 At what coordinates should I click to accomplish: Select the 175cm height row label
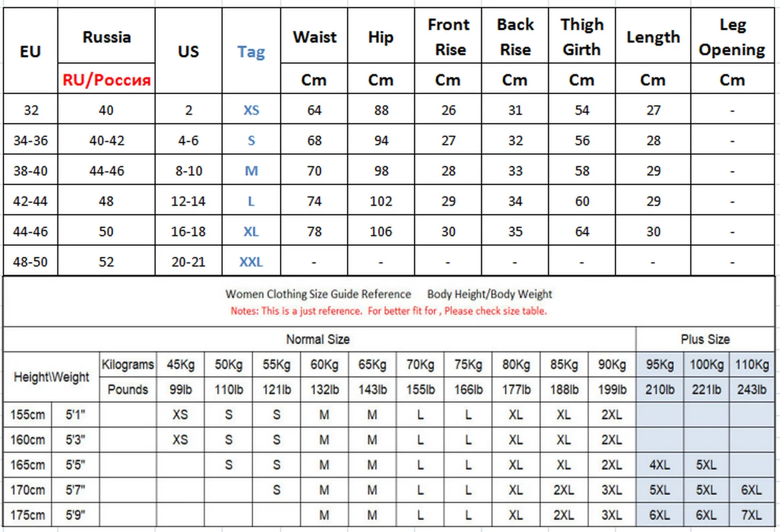pos(28,515)
